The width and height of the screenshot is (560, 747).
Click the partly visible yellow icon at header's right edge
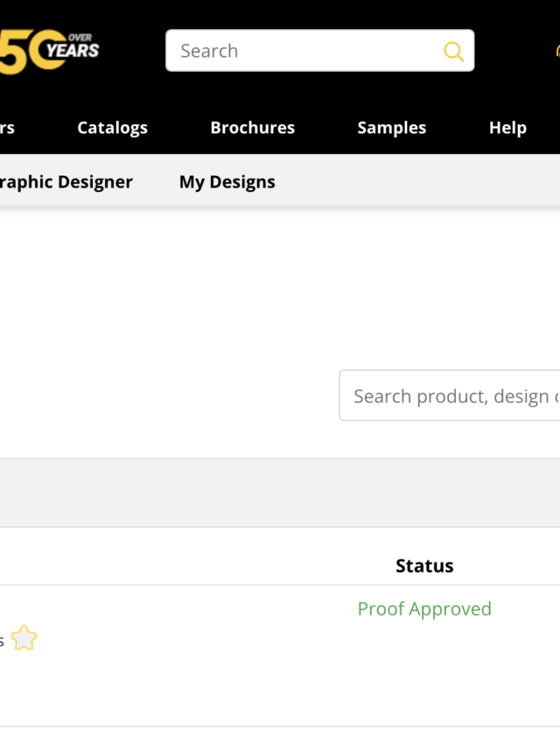pos(556,51)
